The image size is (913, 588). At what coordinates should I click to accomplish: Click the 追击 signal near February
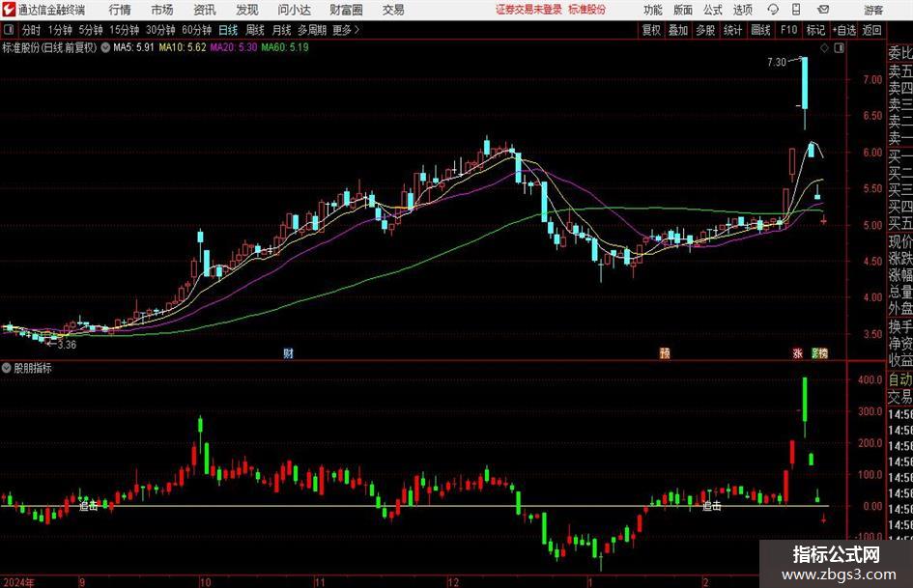tap(711, 507)
